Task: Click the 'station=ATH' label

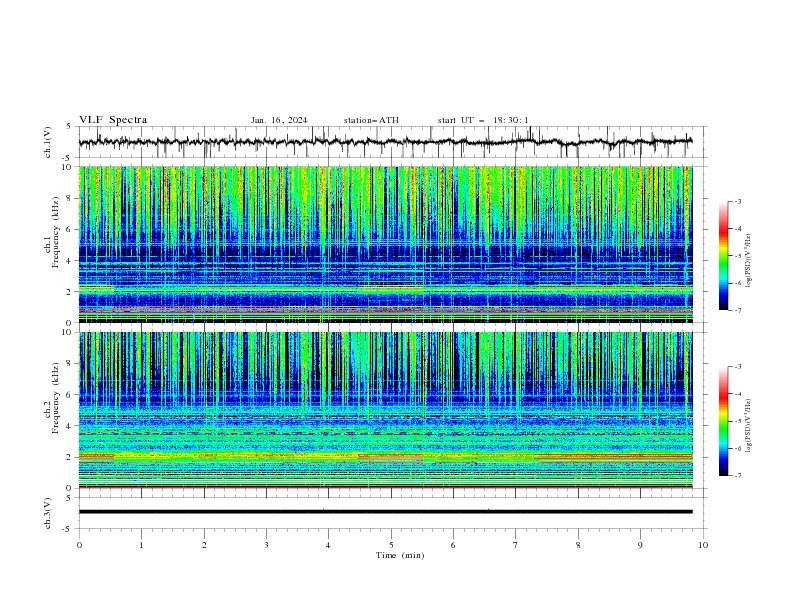Action: point(371,120)
